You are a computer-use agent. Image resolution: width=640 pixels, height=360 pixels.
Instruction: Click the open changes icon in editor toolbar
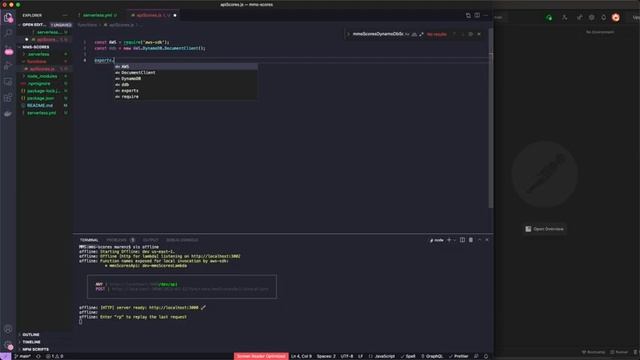point(468,15)
